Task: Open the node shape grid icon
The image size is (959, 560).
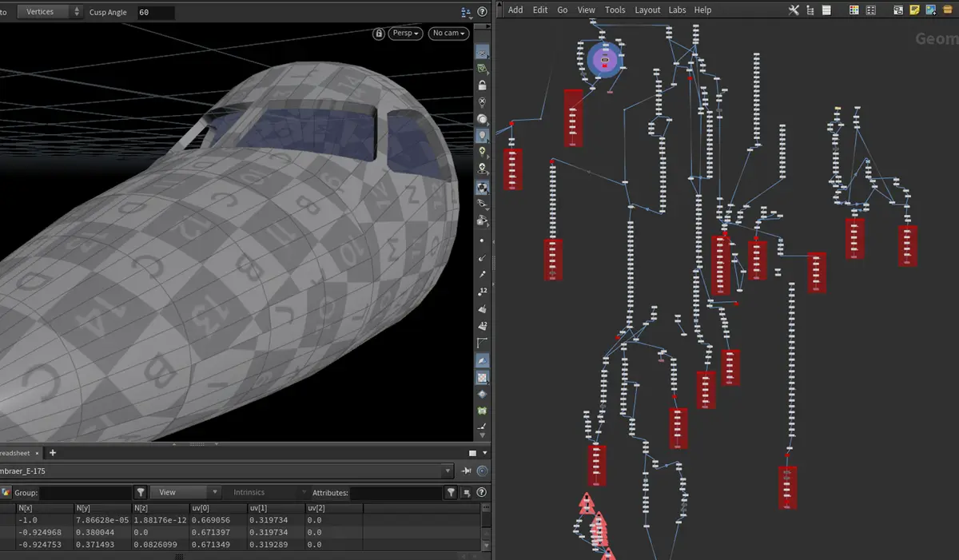Action: pyautogui.click(x=870, y=10)
